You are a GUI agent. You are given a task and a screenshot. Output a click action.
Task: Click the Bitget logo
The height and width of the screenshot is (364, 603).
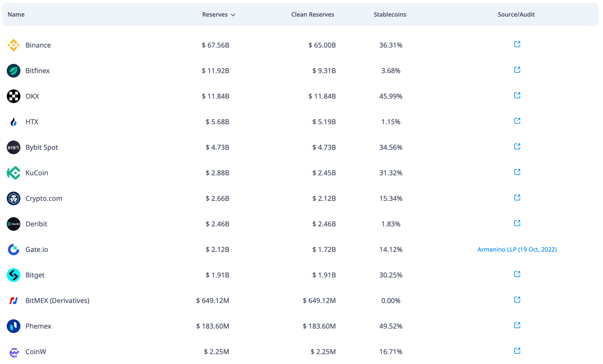[13, 275]
